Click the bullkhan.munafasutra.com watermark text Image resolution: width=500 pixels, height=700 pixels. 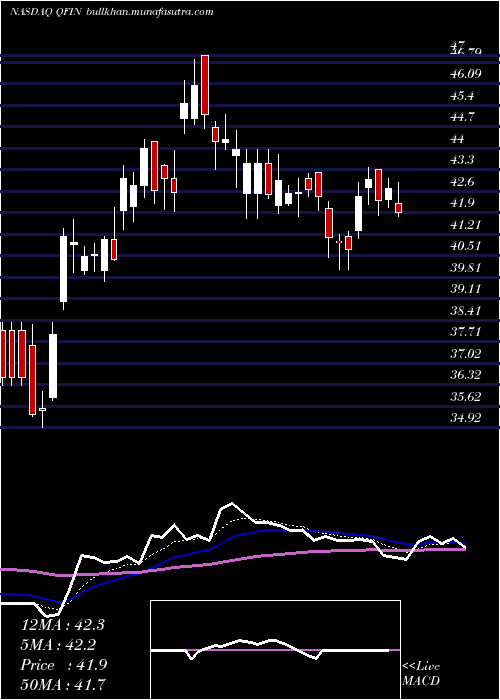[x=149, y=12]
